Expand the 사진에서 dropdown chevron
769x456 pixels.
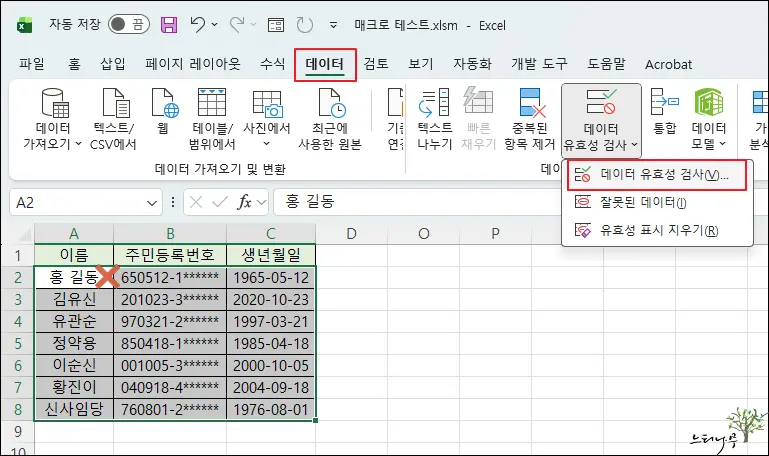click(266, 144)
